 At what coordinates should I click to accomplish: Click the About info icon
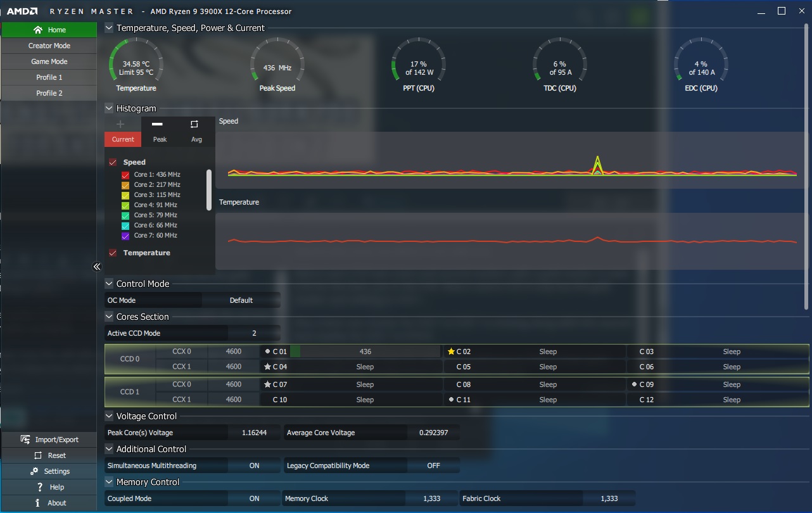(x=38, y=503)
